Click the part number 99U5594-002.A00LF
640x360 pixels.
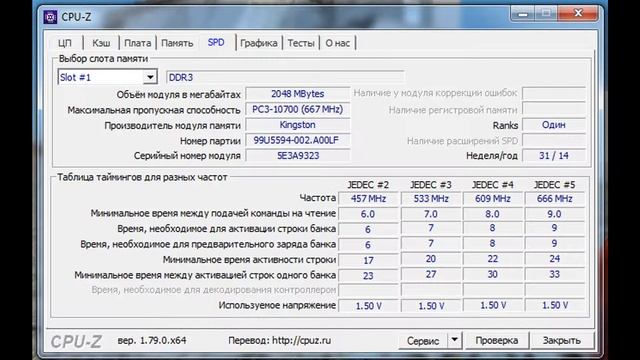[298, 140]
